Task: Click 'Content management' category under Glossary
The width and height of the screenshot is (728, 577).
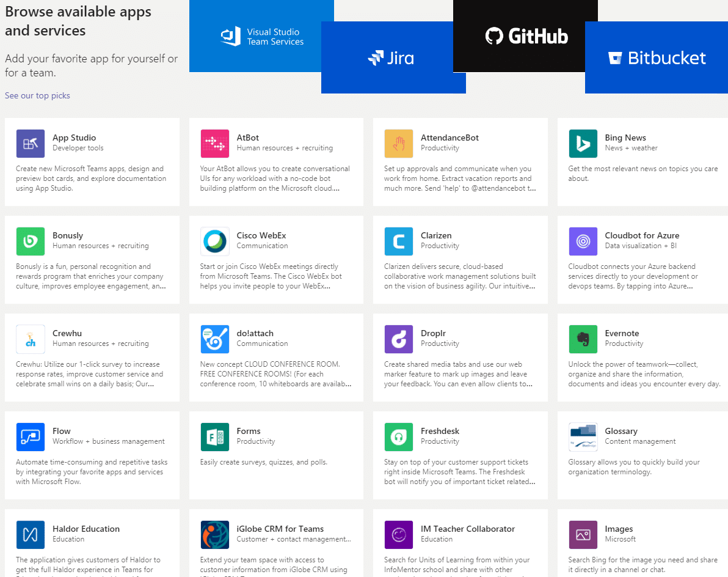Action: [640, 441]
